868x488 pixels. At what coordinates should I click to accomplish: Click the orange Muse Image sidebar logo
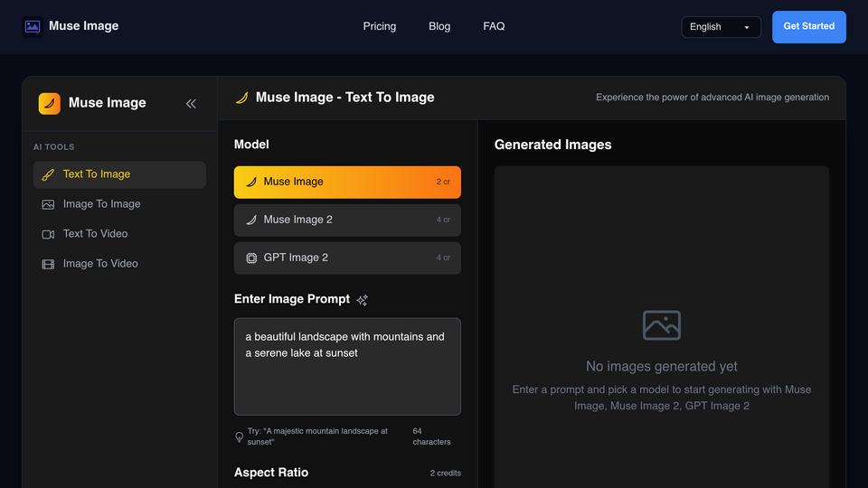click(49, 103)
